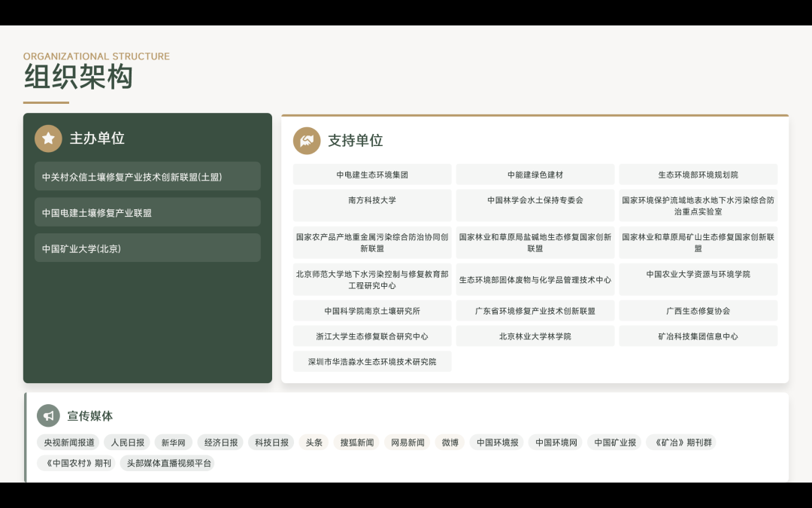Tap the 搜狐新闻 tag
Screen dimensions: 812x508
(357, 443)
